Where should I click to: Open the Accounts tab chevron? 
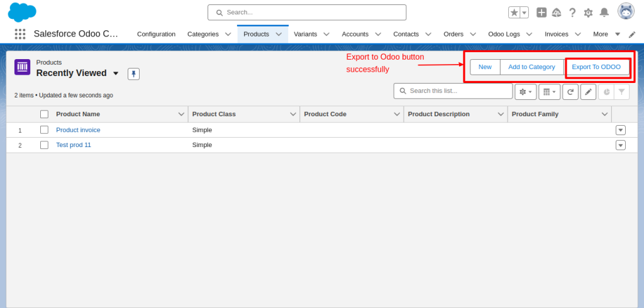point(378,35)
